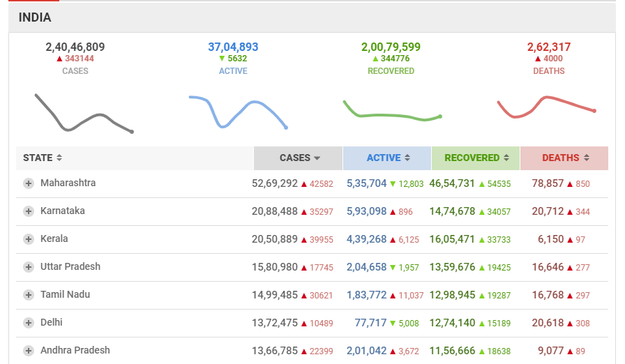Click the INDIA section heading
625x364 pixels.
(35, 17)
